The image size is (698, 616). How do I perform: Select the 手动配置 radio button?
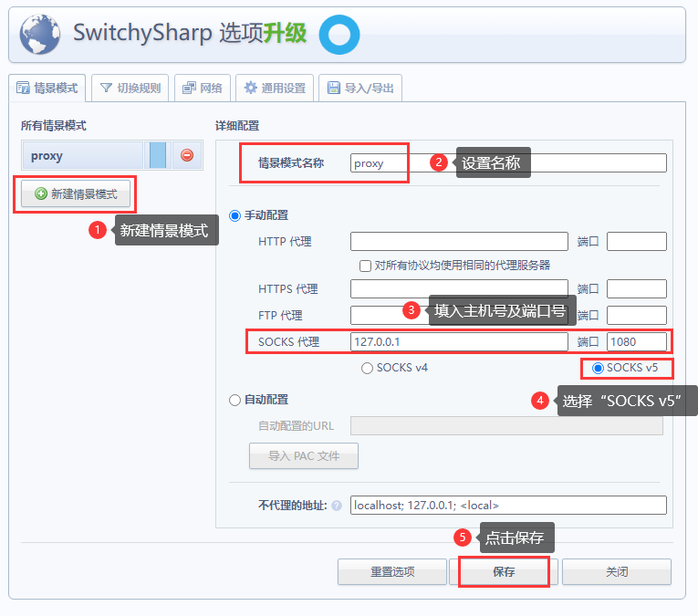[235, 215]
